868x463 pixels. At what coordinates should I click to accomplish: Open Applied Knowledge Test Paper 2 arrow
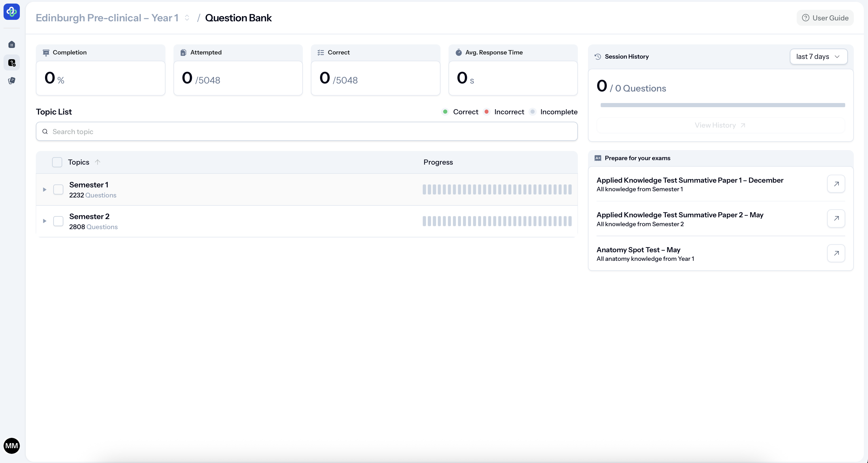click(x=836, y=218)
